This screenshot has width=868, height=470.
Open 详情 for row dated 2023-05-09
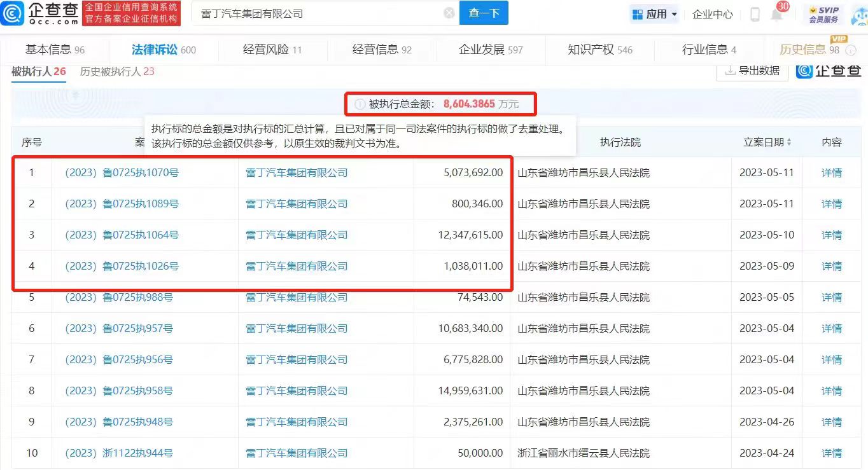point(832,266)
